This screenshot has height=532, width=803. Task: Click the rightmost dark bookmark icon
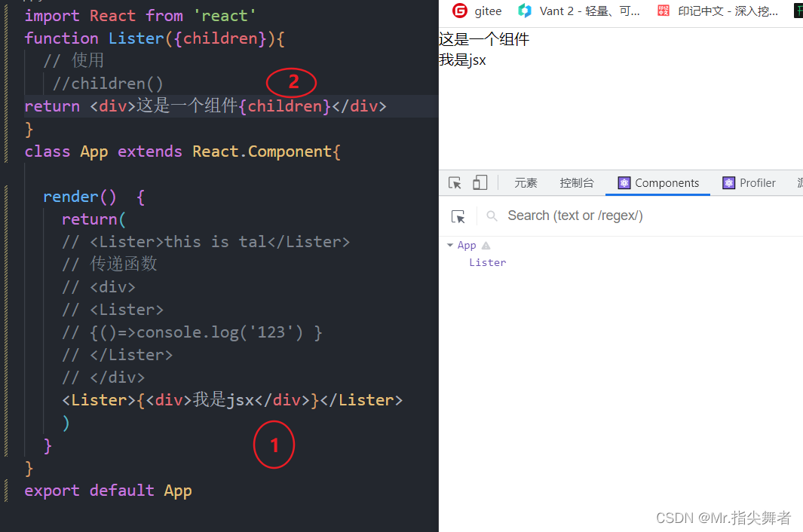pos(798,11)
